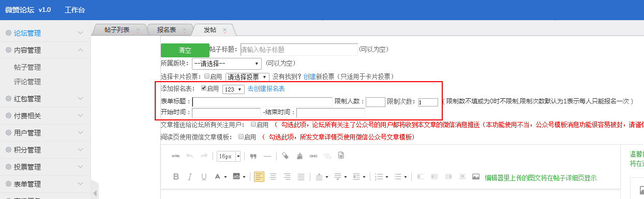Expand the 表单管理 sidebar section
The height and width of the screenshot is (199, 644).
[46, 184]
